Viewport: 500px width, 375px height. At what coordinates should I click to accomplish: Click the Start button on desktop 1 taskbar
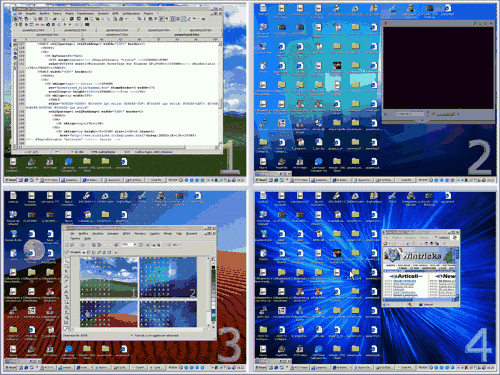click(x=11, y=180)
